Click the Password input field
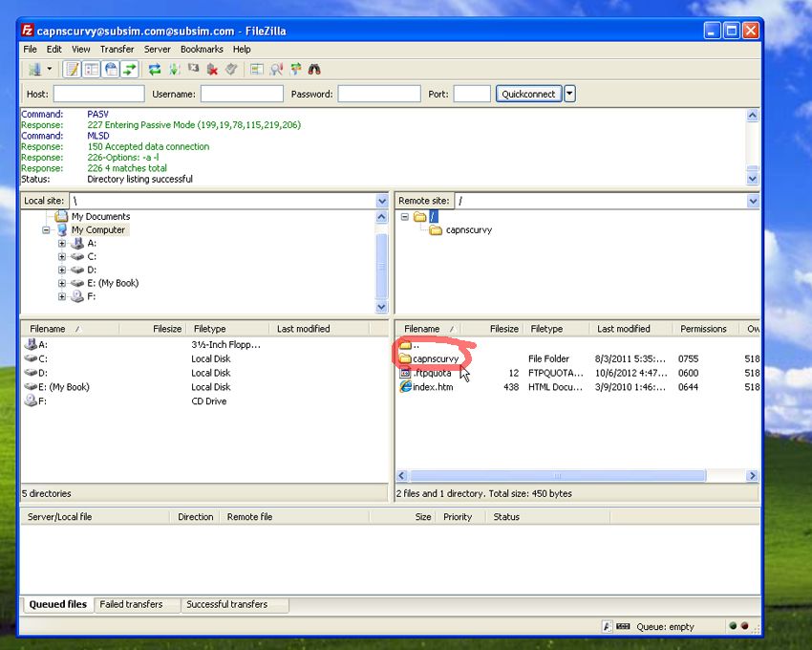Viewport: 812px width, 650px height. click(x=379, y=94)
